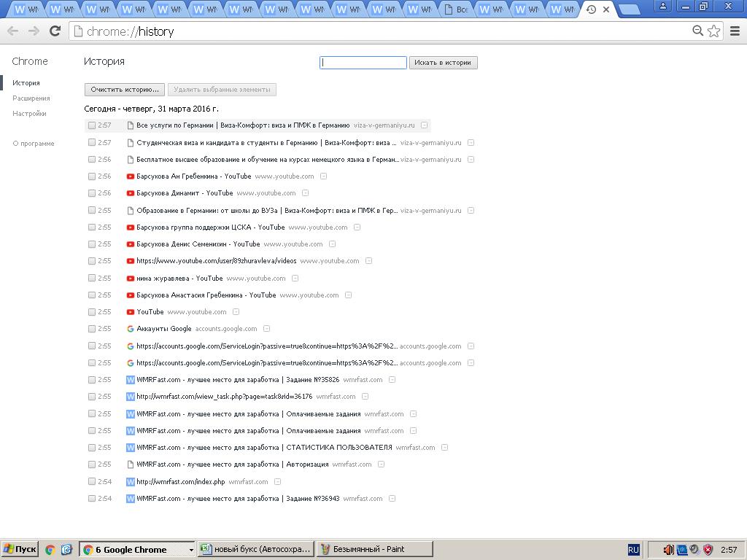Click Очистить историю button
747x560 pixels.
point(124,90)
